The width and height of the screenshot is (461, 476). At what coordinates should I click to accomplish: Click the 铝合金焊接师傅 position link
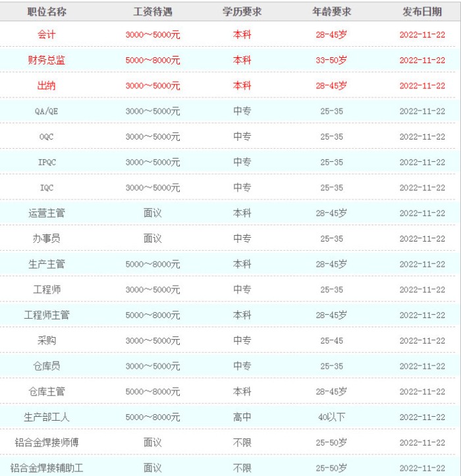tap(47, 442)
